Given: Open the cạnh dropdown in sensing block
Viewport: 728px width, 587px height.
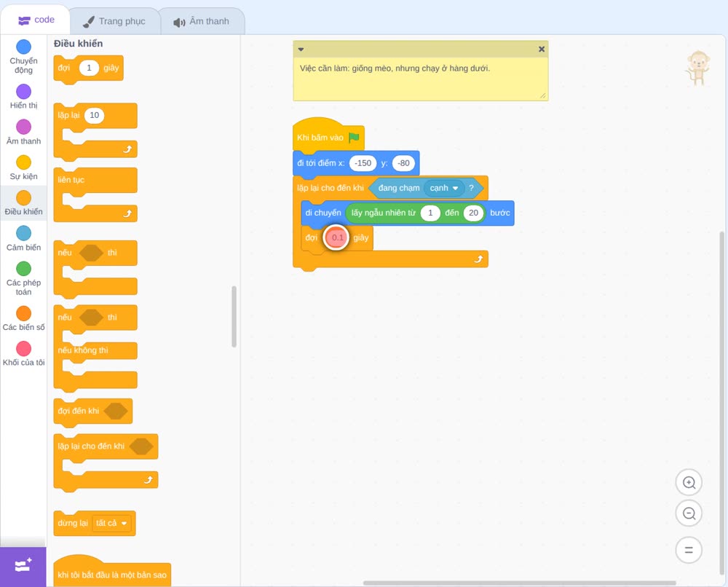Looking at the screenshot, I should (444, 188).
